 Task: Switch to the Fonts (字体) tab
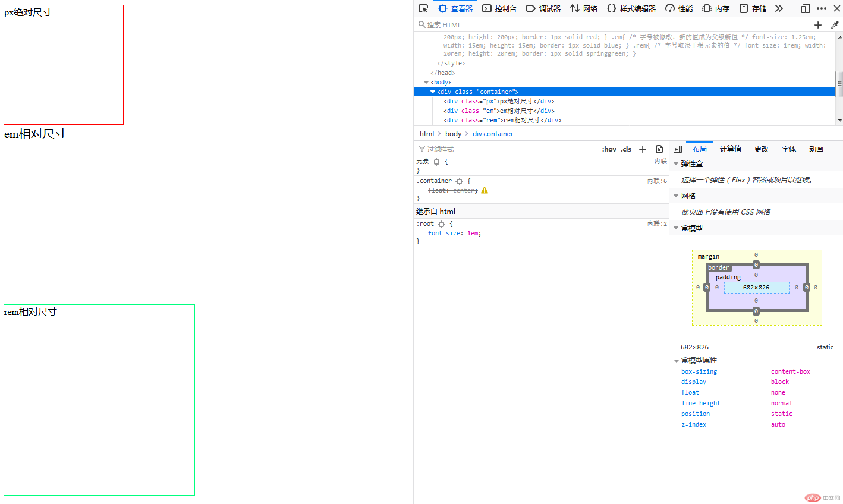pos(788,149)
